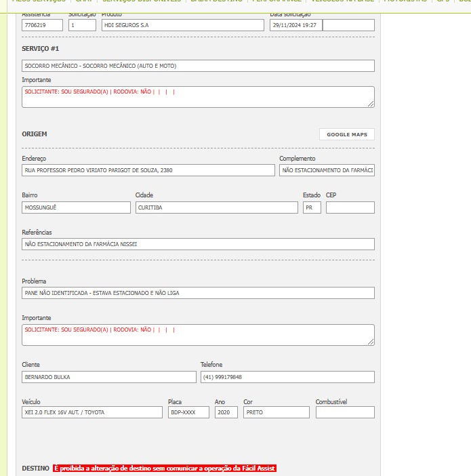
Task: Click the Problema label
Action: pyautogui.click(x=34, y=281)
